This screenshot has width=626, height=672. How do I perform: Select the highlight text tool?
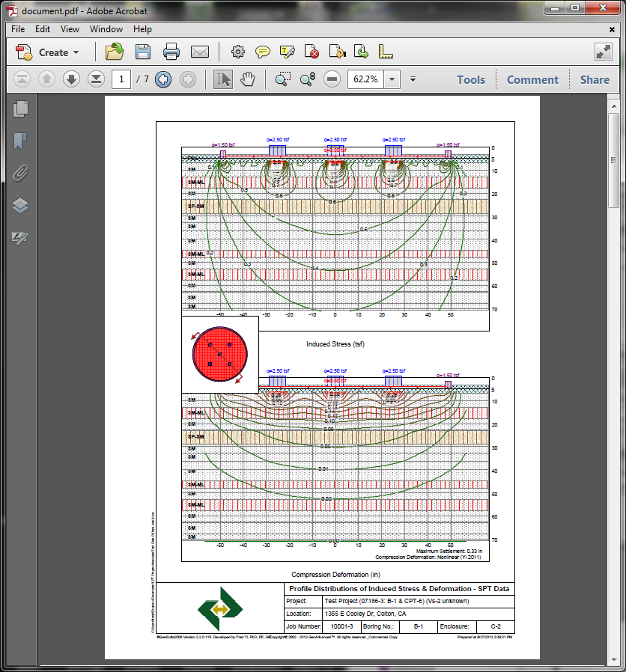click(287, 52)
